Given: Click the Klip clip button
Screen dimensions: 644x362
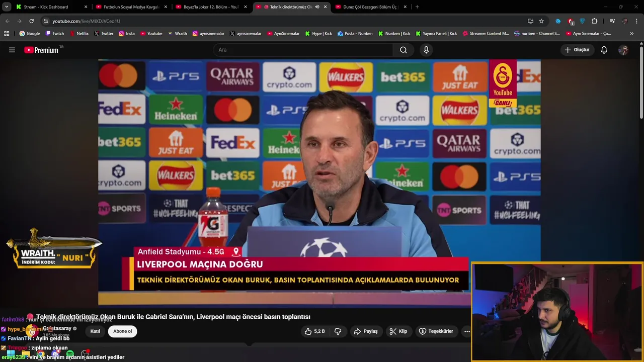Looking at the screenshot, I should coord(398,331).
